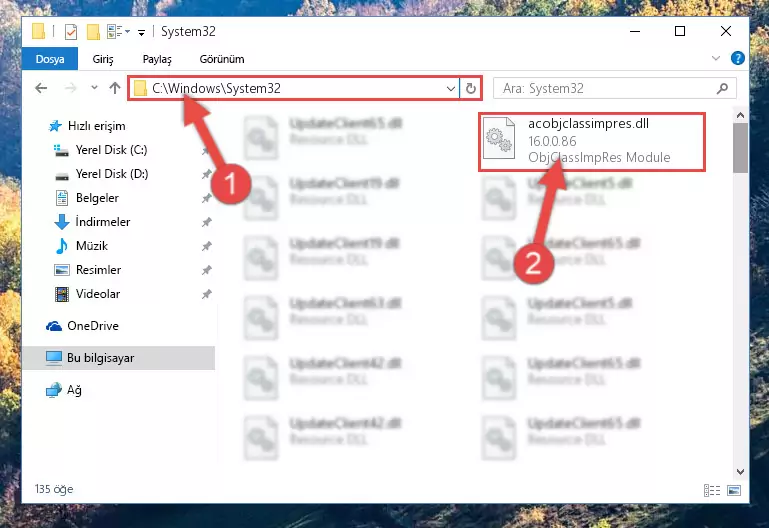The width and height of the screenshot is (769, 528).
Task: Click the pin icon next to İndirmeler
Action: click(206, 222)
